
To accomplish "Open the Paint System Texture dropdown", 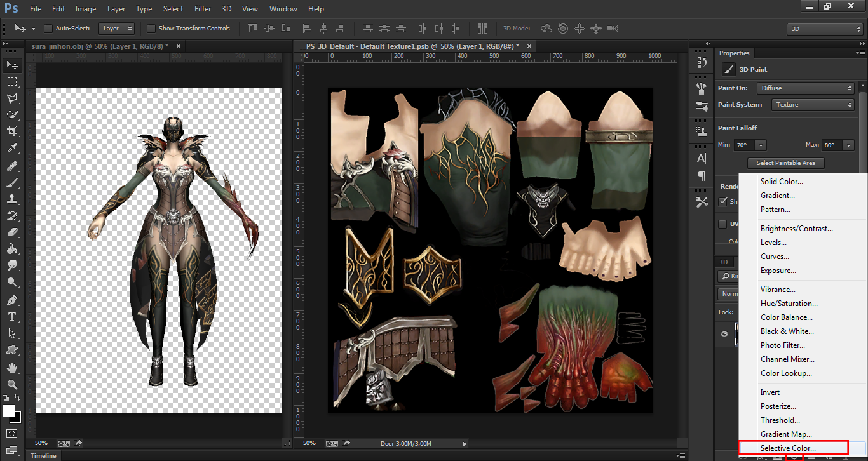I will (x=813, y=105).
